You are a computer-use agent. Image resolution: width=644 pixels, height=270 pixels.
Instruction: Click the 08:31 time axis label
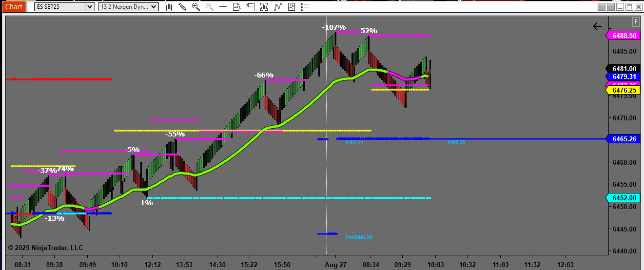tap(22, 265)
